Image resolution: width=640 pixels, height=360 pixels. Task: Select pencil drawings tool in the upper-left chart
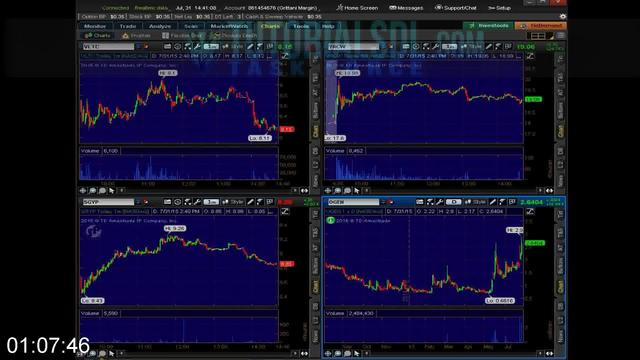pos(250,47)
